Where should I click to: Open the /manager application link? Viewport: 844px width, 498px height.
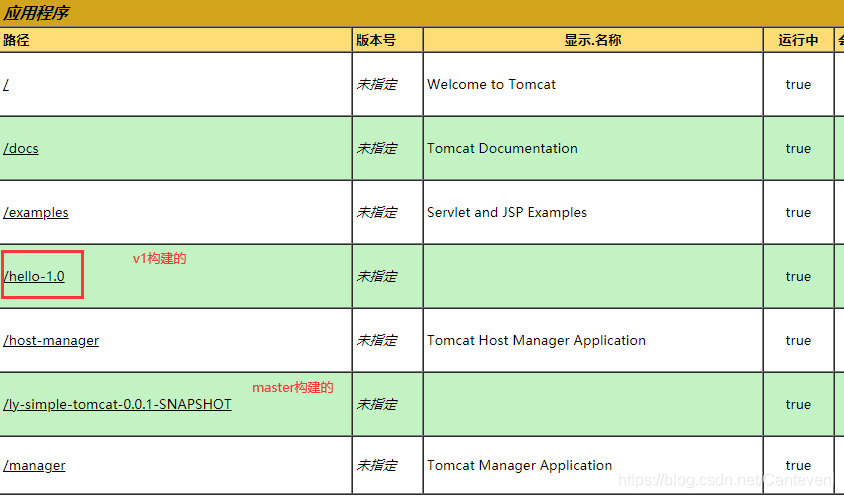click(34, 466)
